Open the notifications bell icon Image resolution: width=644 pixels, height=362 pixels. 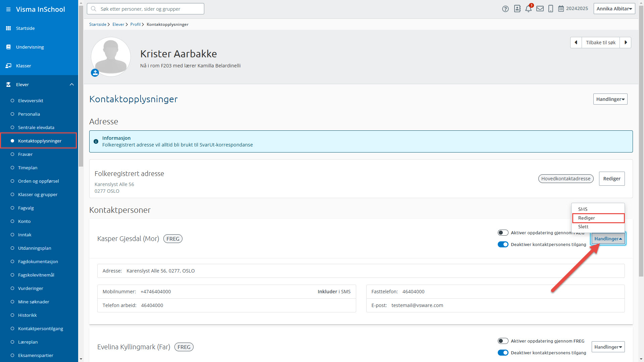528,9
